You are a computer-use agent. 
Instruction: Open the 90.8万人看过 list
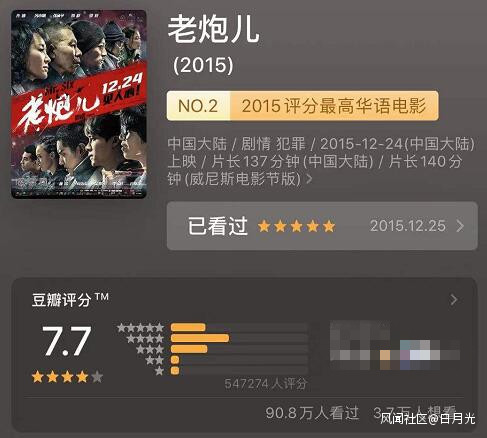[312, 413]
